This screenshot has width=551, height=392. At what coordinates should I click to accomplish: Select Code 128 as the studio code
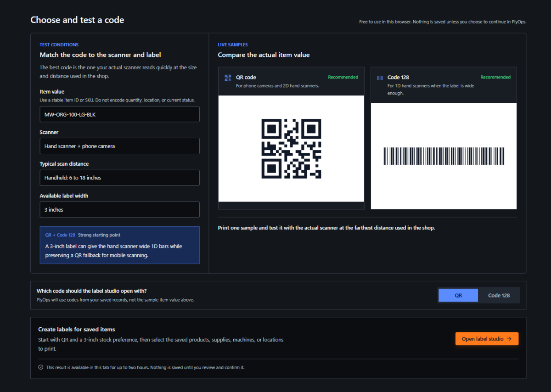coord(499,295)
